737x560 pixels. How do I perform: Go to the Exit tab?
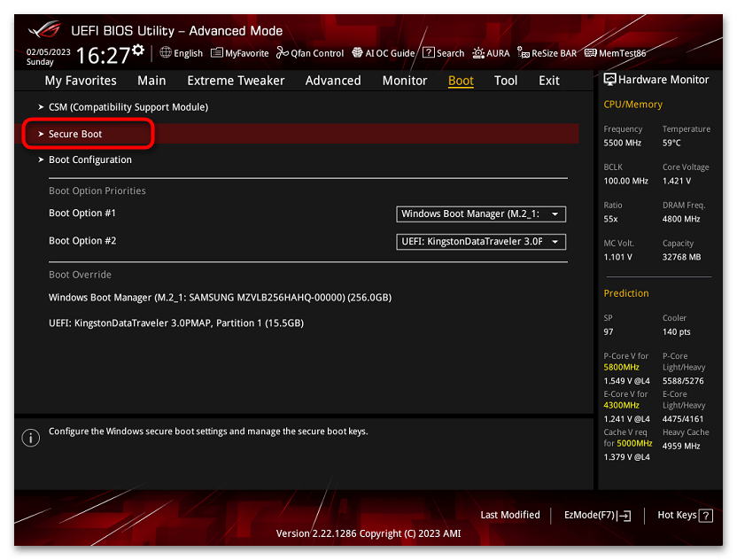coord(548,81)
